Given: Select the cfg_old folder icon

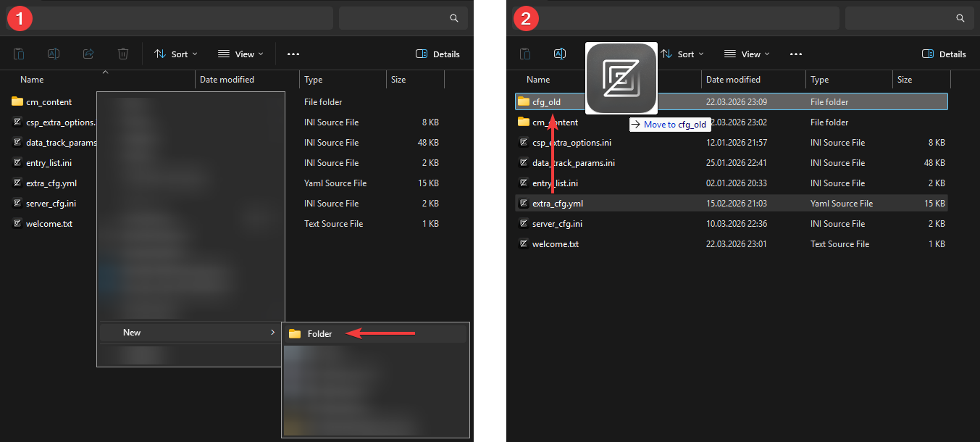Looking at the screenshot, I should (x=524, y=102).
